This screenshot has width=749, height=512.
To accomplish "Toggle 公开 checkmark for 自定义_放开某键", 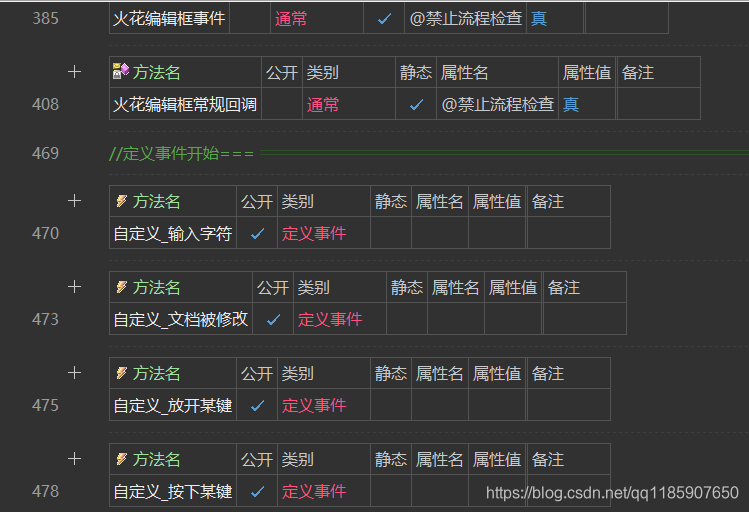I will (257, 405).
